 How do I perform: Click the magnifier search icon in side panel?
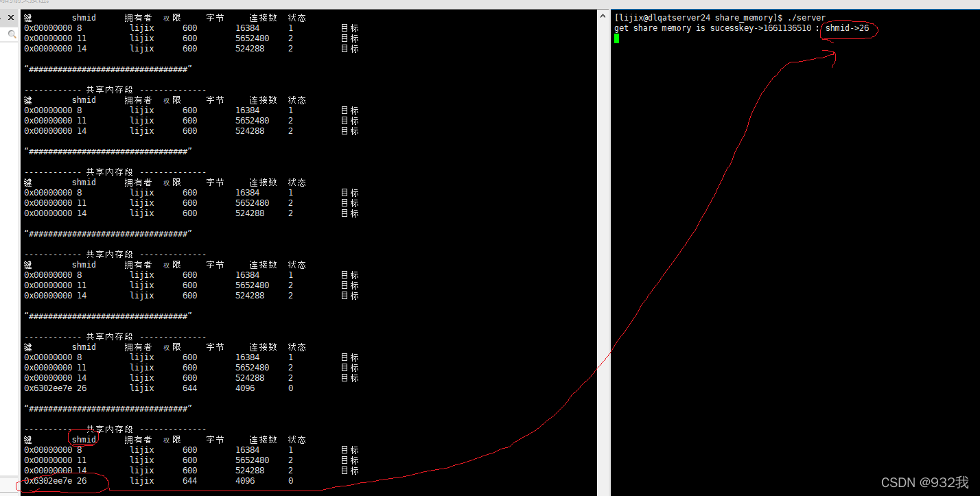pos(12,34)
